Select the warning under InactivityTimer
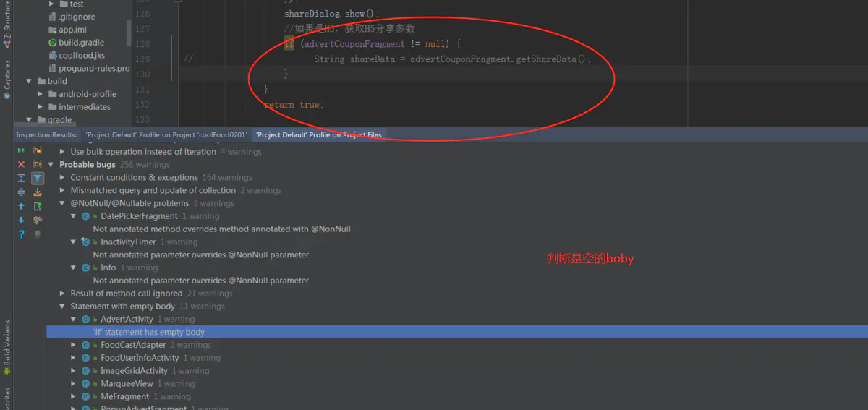The height and width of the screenshot is (410, 868). pyautogui.click(x=201, y=255)
